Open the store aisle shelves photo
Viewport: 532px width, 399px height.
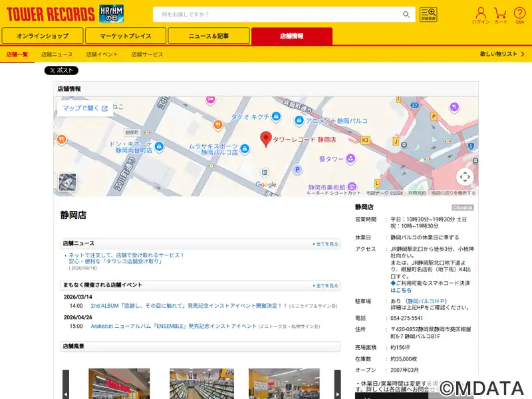202,384
